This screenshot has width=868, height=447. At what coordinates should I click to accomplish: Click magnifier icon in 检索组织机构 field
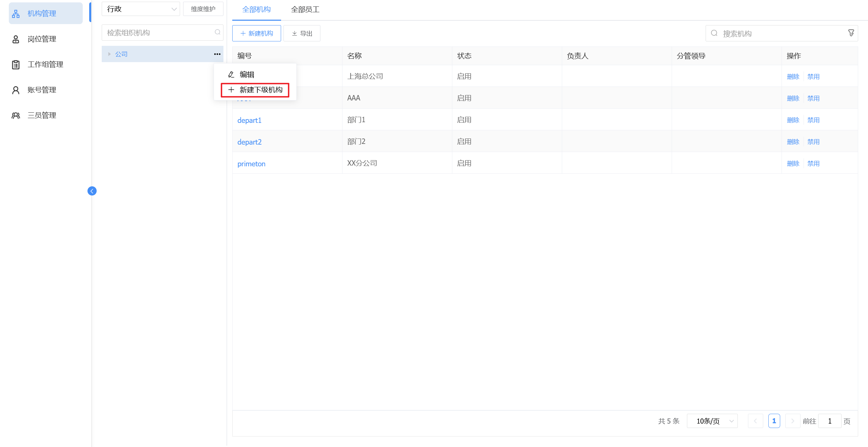coord(217,32)
